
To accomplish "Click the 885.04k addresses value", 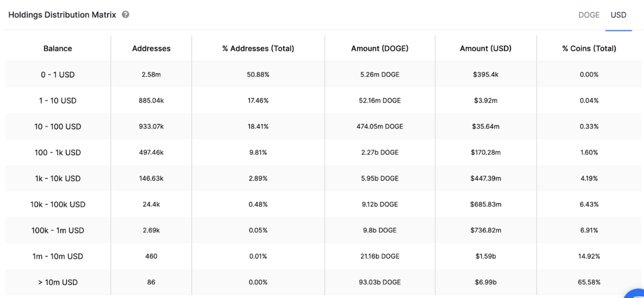I will click(151, 100).
